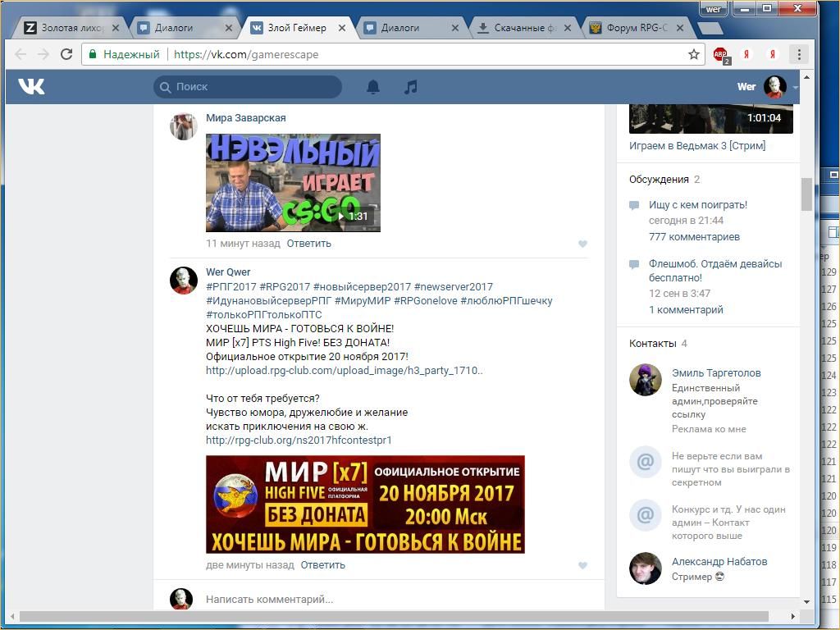Click Ответить under Wer Qwer's comment
Screen dimensions: 840x630
click(322, 565)
